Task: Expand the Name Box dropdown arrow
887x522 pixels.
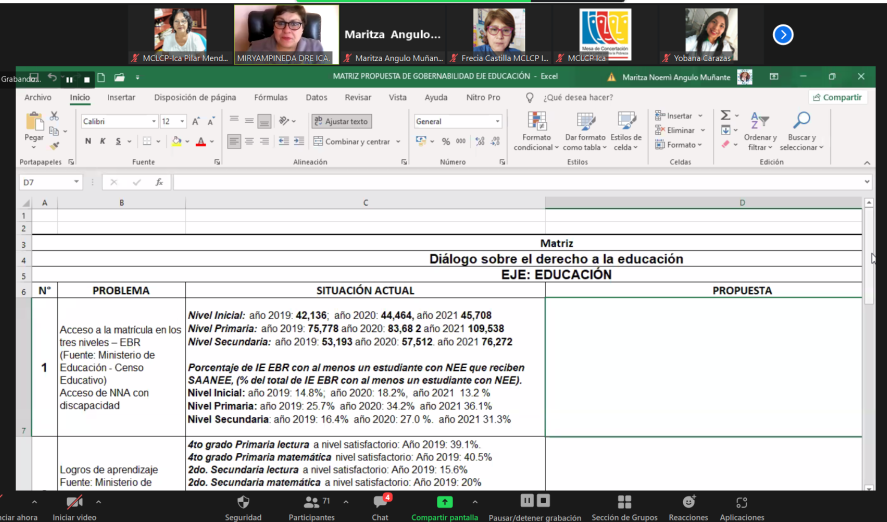Action: pyautogui.click(x=76, y=183)
